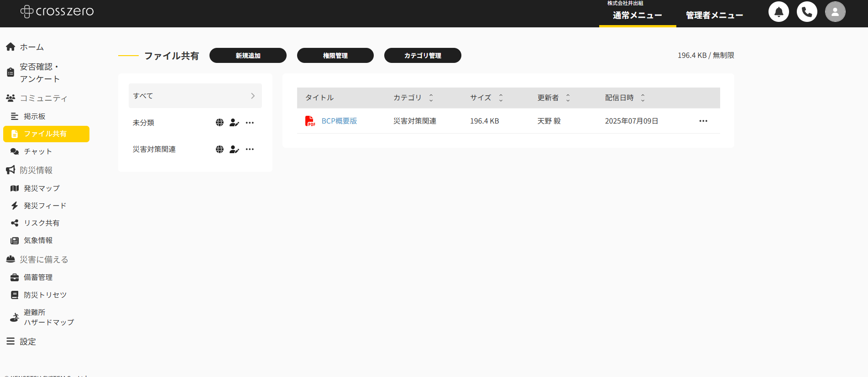Image resolution: width=868 pixels, height=377 pixels.
Task: Sort file list by 配信日時
Action: 643,98
